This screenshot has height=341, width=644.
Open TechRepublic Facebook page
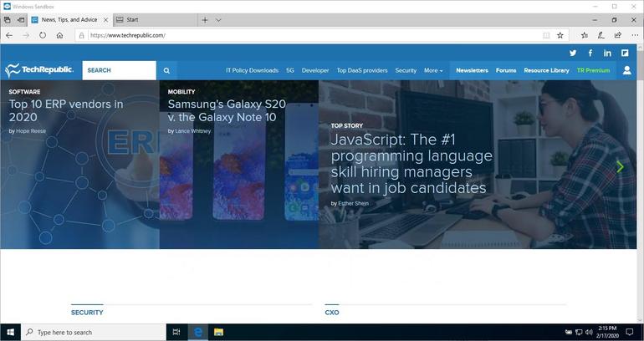pyautogui.click(x=590, y=53)
